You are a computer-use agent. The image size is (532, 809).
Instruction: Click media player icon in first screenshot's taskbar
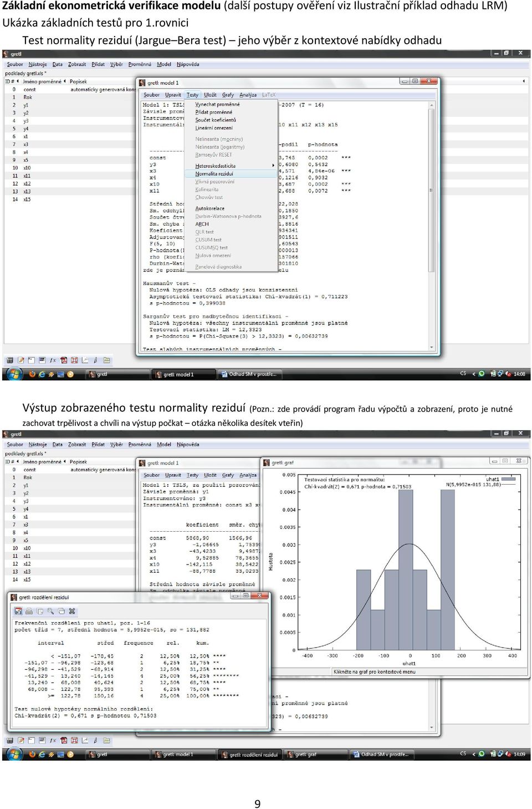click(70, 374)
